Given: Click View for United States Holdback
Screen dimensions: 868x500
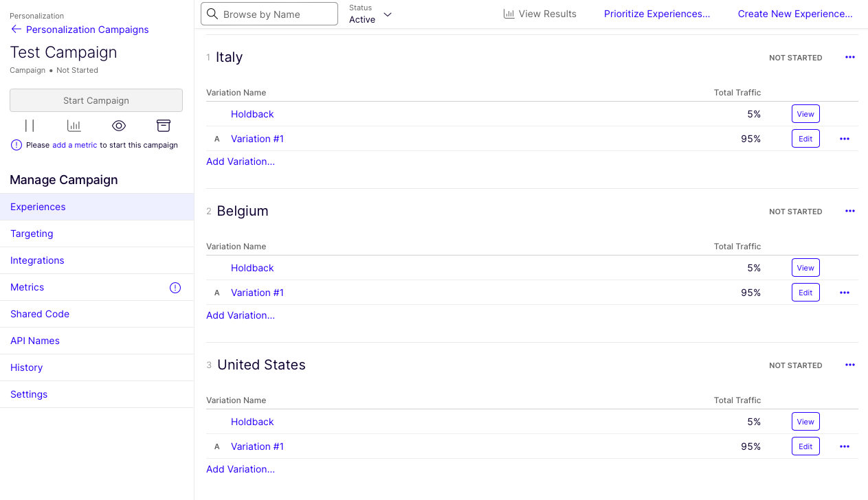Looking at the screenshot, I should (x=805, y=422).
